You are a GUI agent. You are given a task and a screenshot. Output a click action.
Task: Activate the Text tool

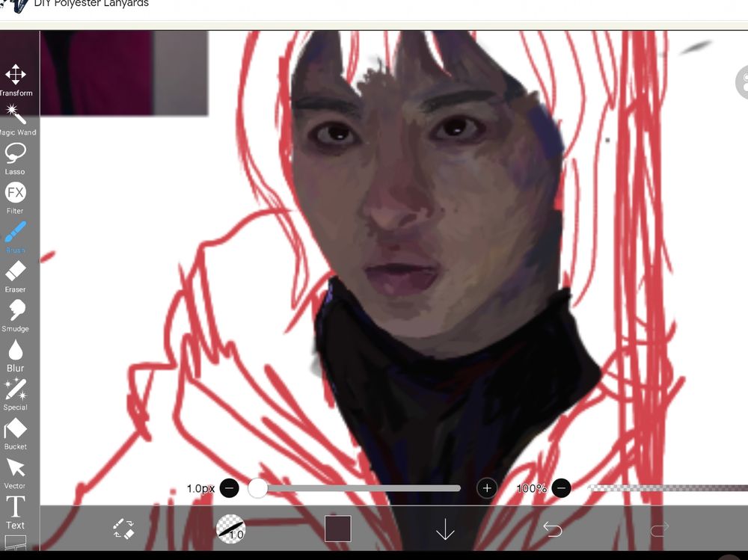(15, 513)
